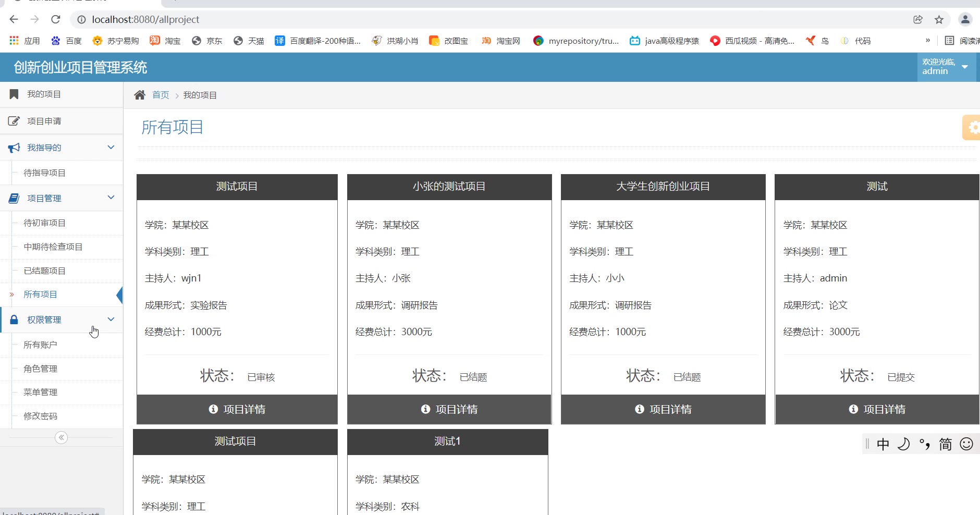This screenshot has height=515, width=980.
Task: Collapse the 我指导的 menu chevron
Action: (111, 148)
